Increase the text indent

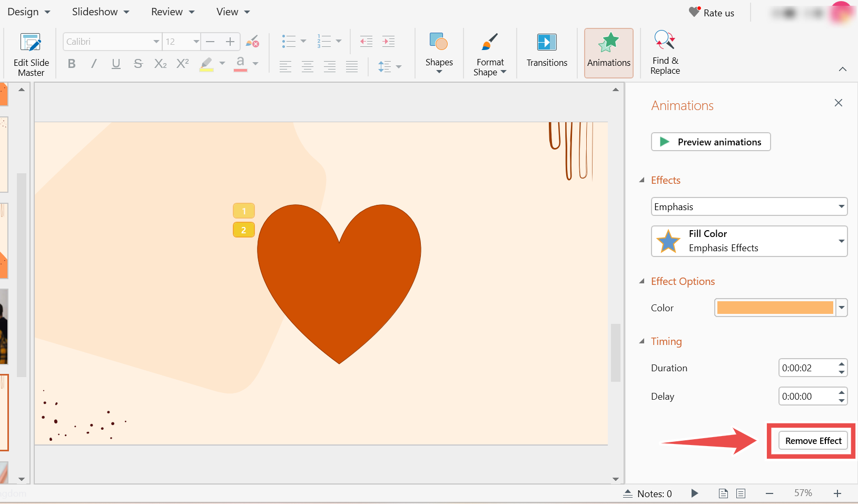coord(388,41)
